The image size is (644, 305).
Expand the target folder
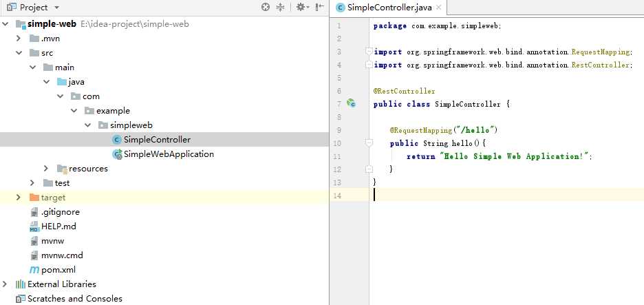(x=19, y=198)
